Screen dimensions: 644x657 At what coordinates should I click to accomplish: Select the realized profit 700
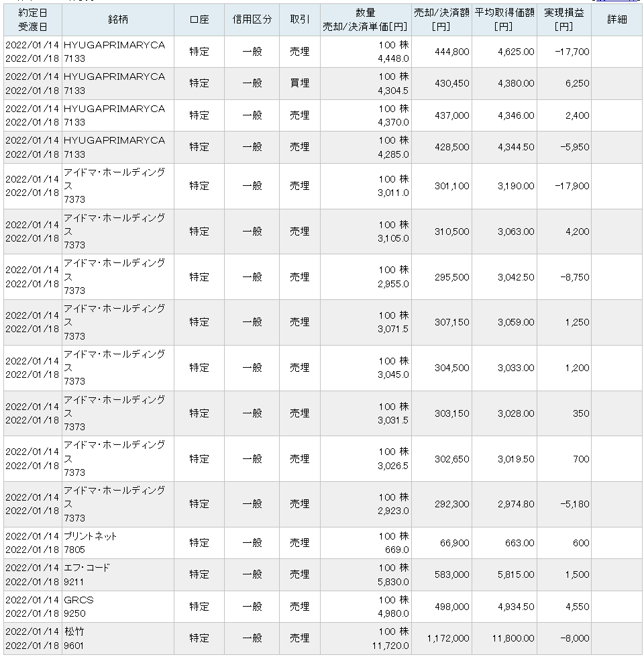point(581,459)
